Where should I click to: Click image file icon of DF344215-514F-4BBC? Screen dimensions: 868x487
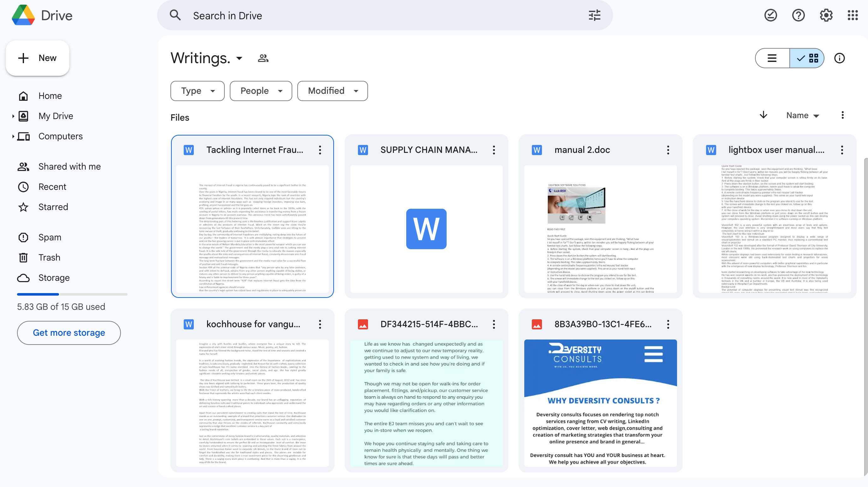(x=363, y=324)
